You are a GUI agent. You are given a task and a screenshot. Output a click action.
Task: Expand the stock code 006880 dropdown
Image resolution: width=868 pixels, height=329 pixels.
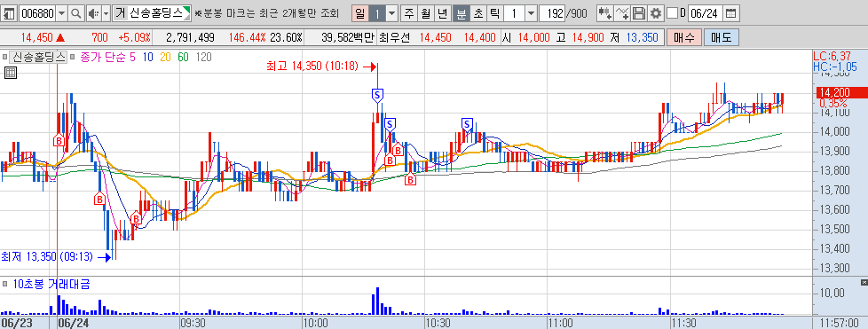pos(61,13)
